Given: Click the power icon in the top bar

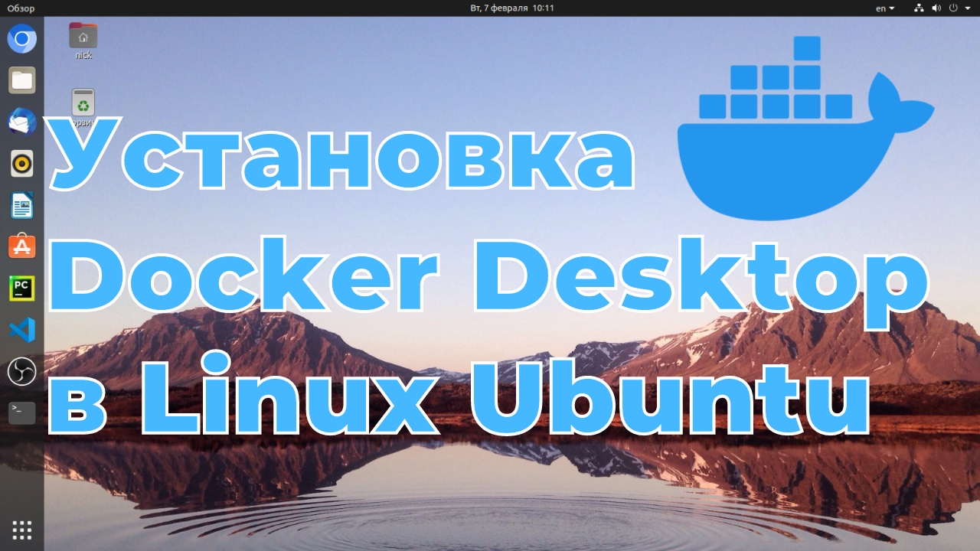Looking at the screenshot, I should pos(953,8).
